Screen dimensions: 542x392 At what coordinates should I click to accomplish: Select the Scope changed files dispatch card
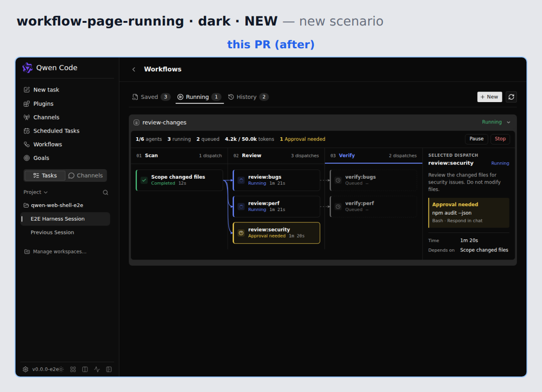pos(179,180)
